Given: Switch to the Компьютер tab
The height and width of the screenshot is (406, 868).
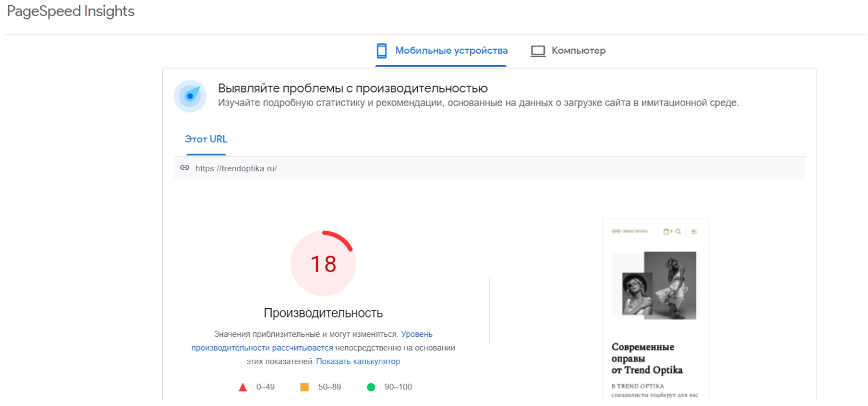Looking at the screenshot, I should coord(578,51).
